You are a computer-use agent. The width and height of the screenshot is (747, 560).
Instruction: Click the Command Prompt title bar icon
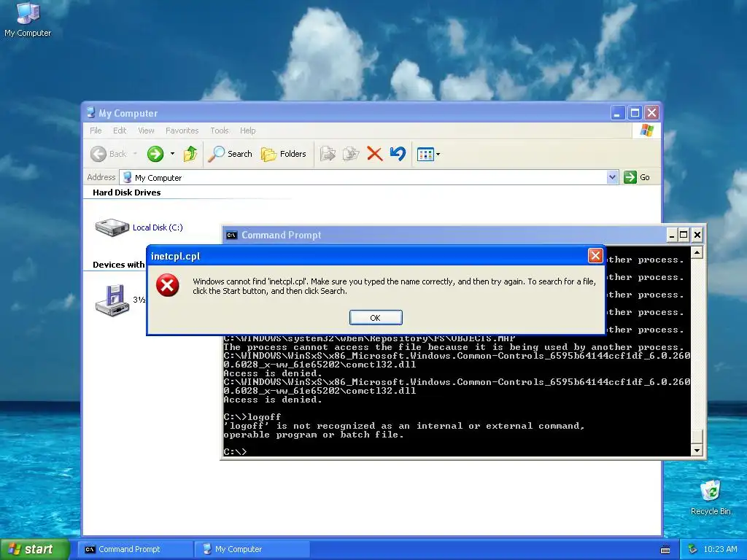click(231, 236)
